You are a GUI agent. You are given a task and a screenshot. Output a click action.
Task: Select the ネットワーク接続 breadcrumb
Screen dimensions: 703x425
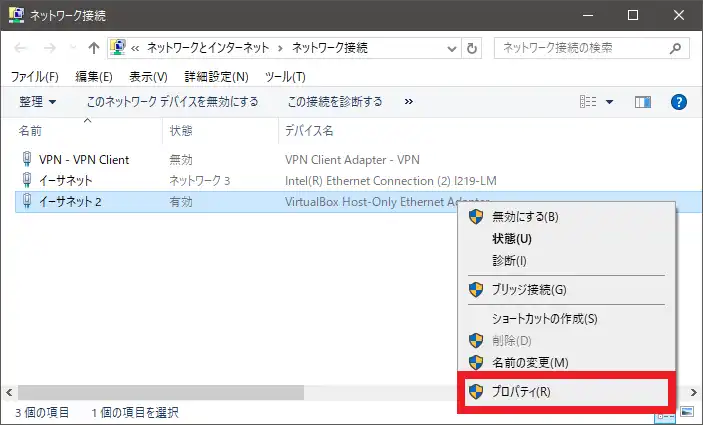(x=330, y=48)
